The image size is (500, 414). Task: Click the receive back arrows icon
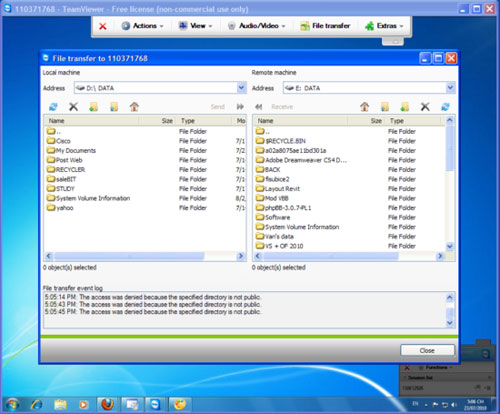click(x=258, y=107)
